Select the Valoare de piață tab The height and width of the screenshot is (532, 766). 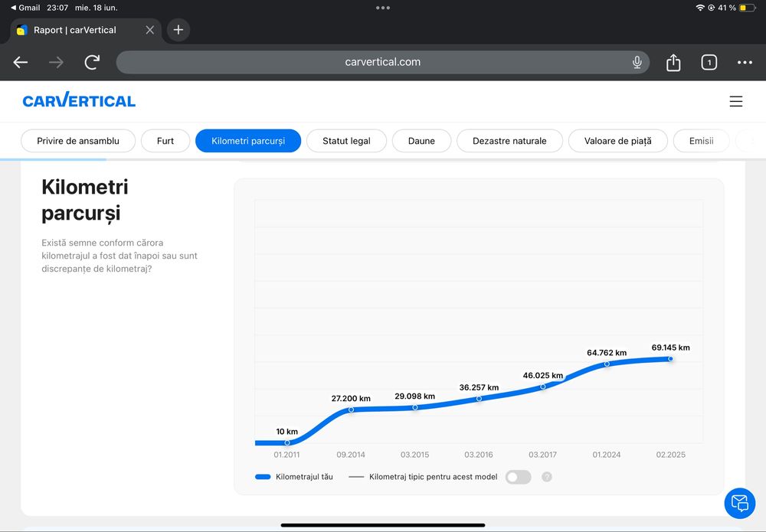(618, 141)
